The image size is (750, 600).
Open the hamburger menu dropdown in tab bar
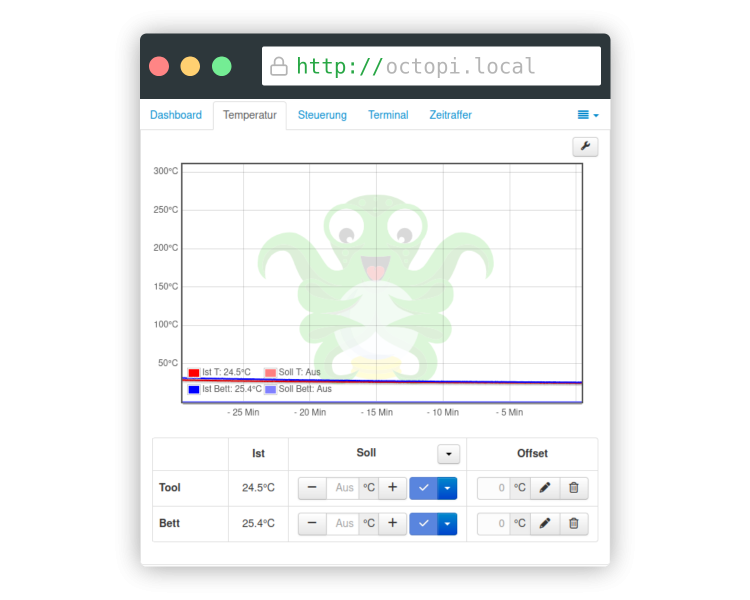pyautogui.click(x=588, y=115)
